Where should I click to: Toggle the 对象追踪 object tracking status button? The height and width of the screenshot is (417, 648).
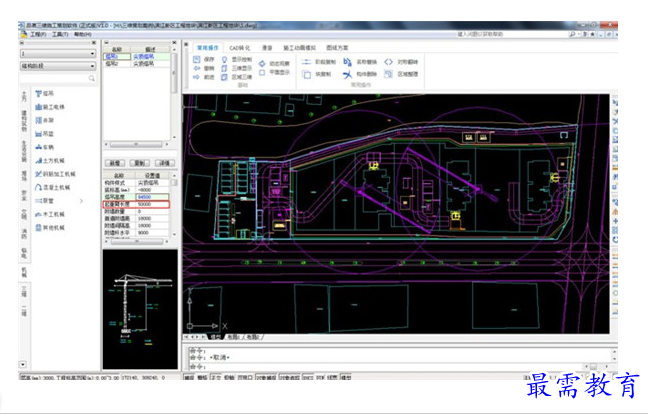pos(289,377)
